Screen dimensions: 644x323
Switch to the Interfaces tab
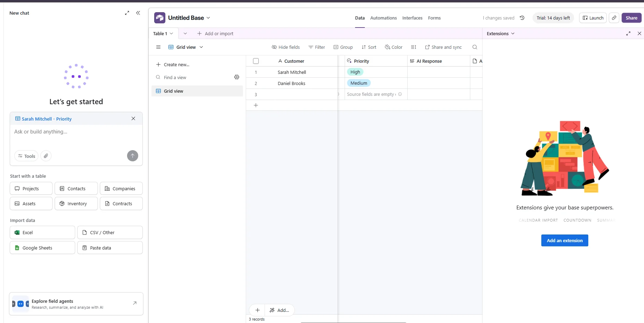pos(412,18)
